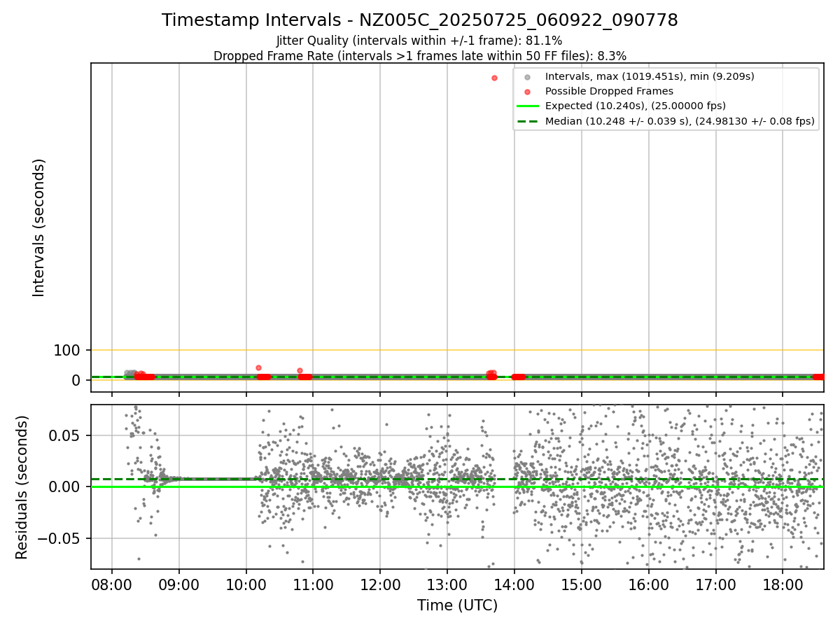Image resolution: width=840 pixels, height=630 pixels.
Task: Click the red marker in the Dropped Frames legend entry
Action: point(527,92)
